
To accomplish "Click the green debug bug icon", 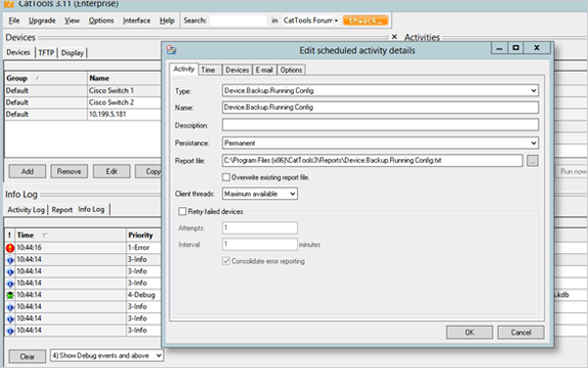I will [10, 295].
